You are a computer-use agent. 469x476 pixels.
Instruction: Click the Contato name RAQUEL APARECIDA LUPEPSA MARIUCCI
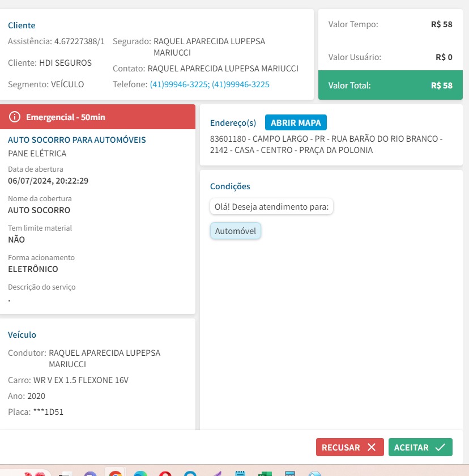(x=223, y=69)
